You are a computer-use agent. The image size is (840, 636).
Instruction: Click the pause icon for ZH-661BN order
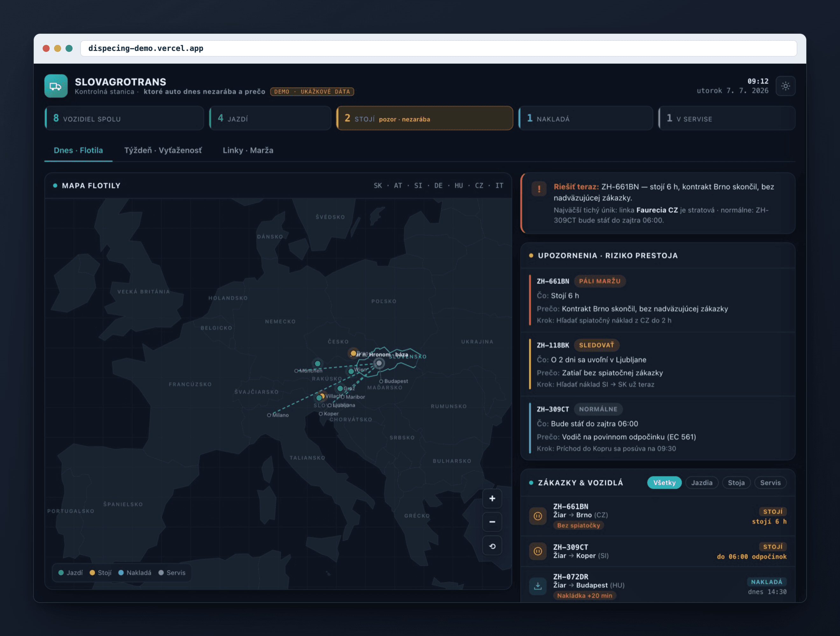(538, 516)
